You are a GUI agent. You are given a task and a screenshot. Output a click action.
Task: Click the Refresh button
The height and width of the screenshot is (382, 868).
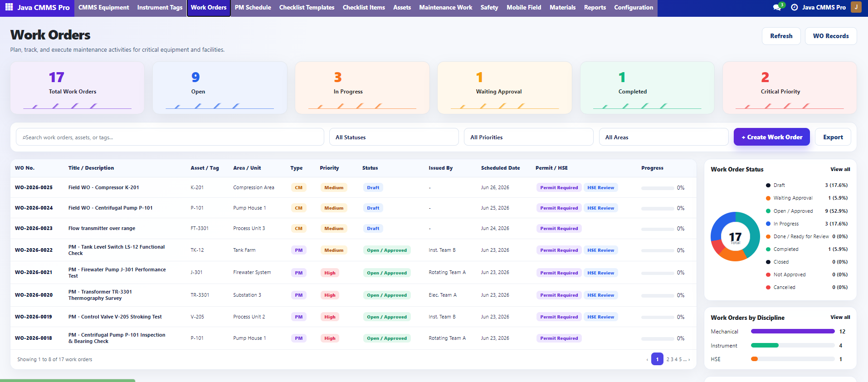[x=781, y=36]
